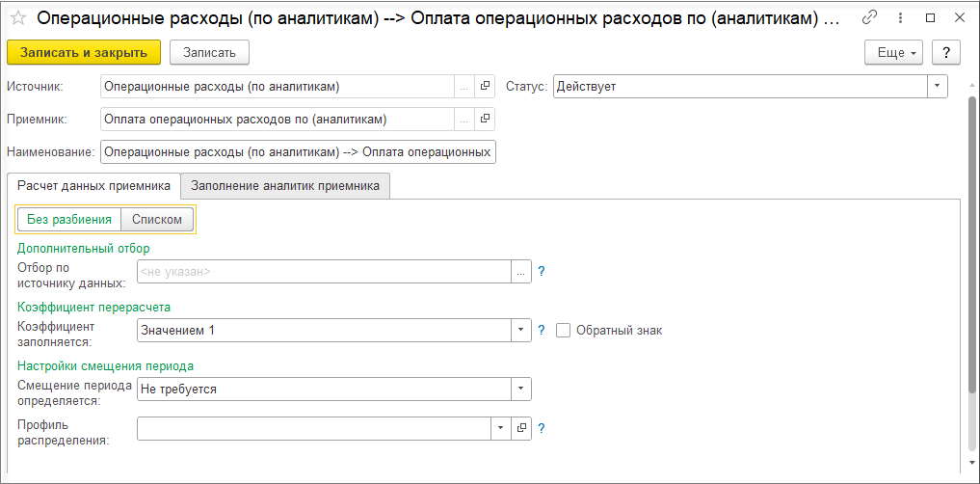
Task: Open the Еще menu button
Action: click(895, 52)
